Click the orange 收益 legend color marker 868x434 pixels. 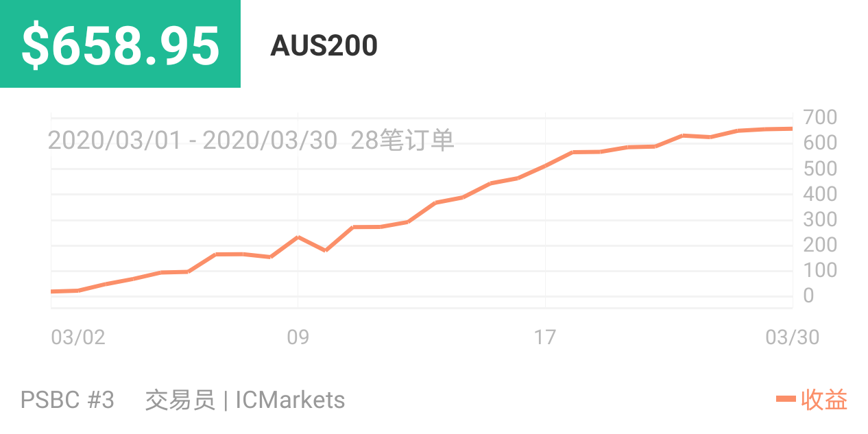(786, 399)
